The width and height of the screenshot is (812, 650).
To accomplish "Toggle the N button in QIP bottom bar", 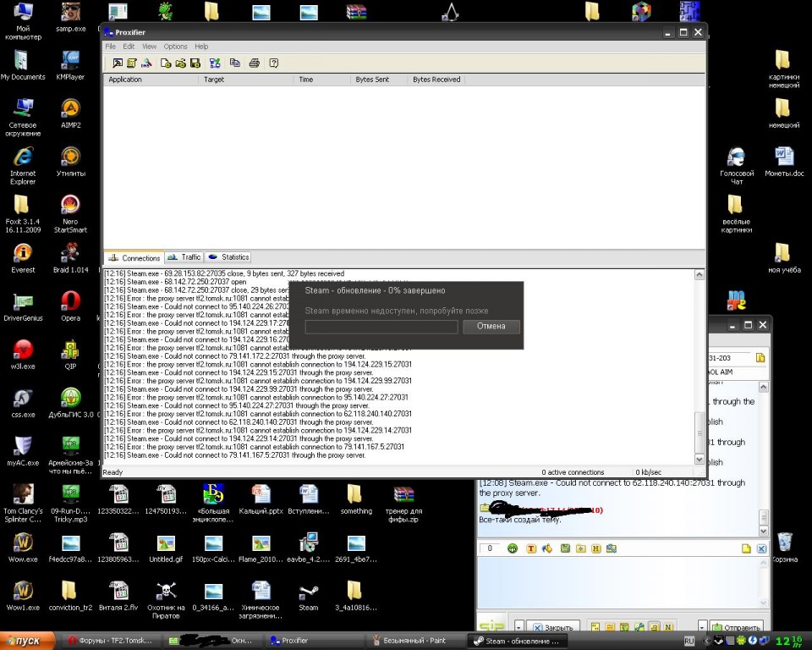I will [668, 626].
